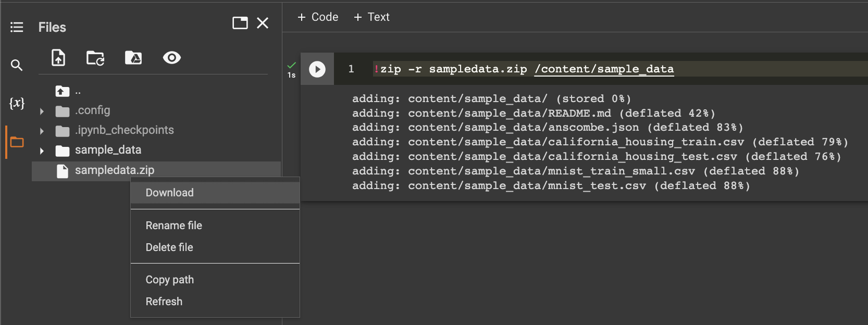Viewport: 868px width, 325px height.
Task: Click the california_housing_test.csv output line
Action: pos(597,156)
